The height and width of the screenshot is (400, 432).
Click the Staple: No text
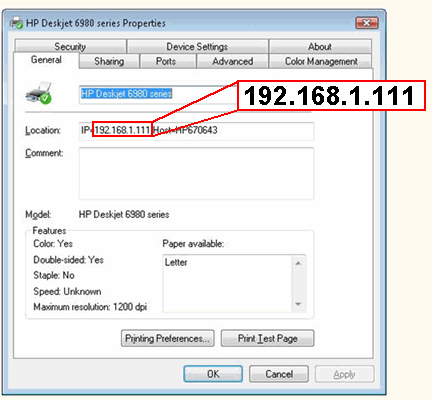pos(54,275)
